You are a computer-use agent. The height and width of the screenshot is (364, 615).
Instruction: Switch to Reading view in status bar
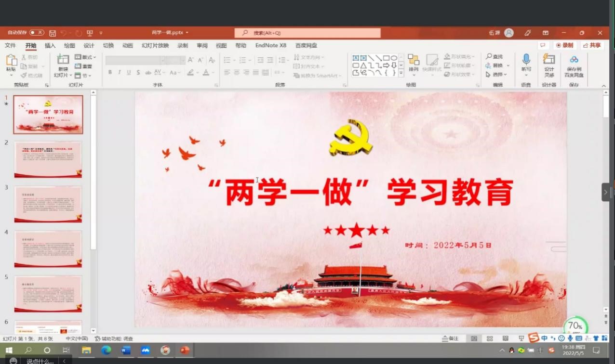[x=505, y=338]
